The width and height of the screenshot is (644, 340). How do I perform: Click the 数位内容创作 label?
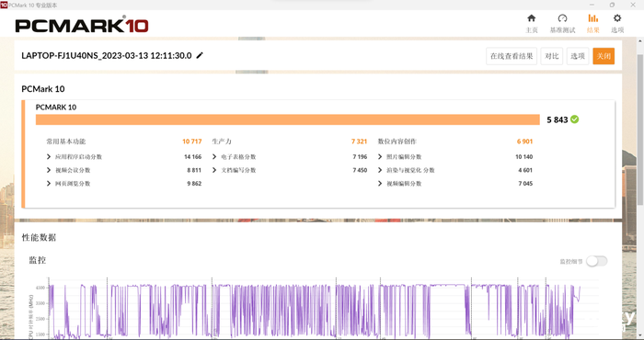(x=397, y=142)
